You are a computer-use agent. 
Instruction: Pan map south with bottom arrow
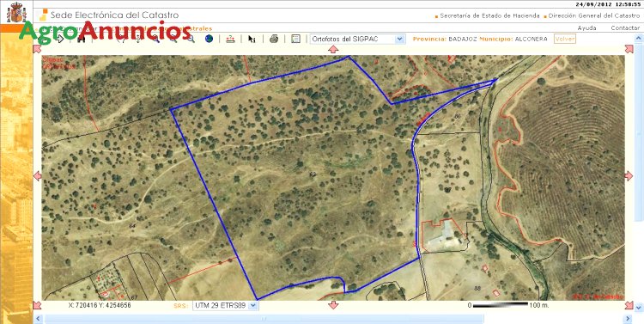tap(333, 305)
